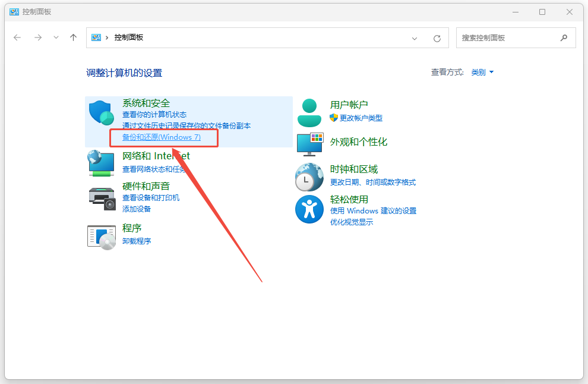Click 优化视觉显示 link
The image size is (588, 384).
352,222
